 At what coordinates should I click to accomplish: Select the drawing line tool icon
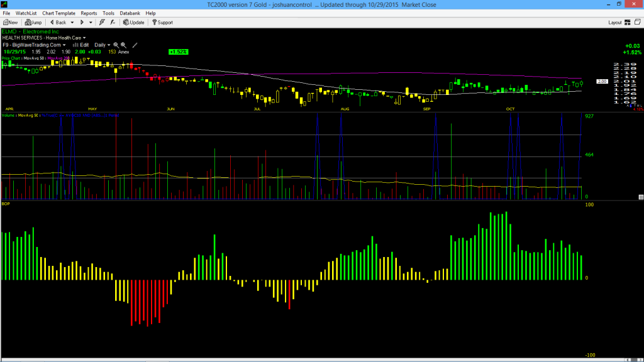135,45
